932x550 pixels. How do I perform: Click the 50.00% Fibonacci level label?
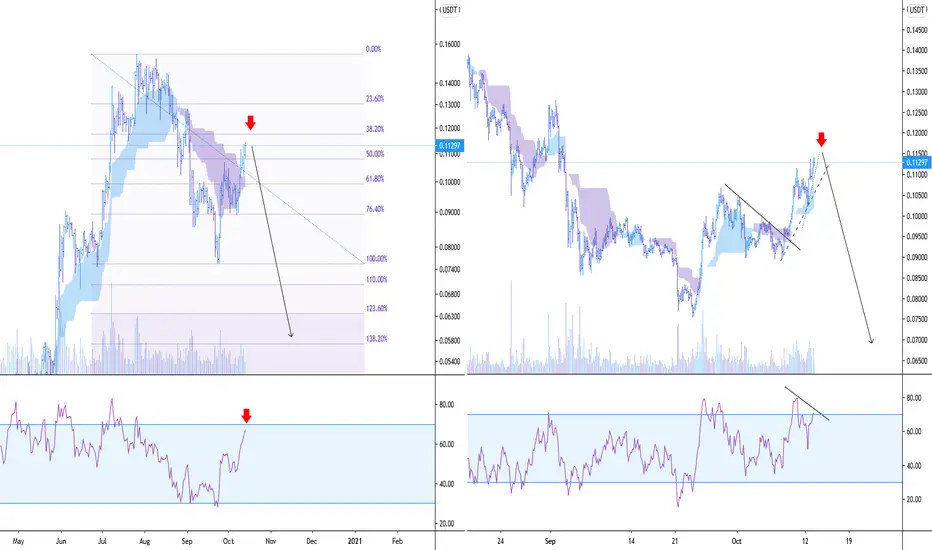[x=375, y=154]
